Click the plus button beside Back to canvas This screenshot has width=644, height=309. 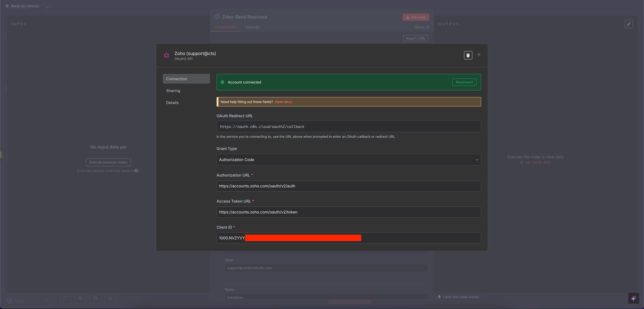[48, 7]
